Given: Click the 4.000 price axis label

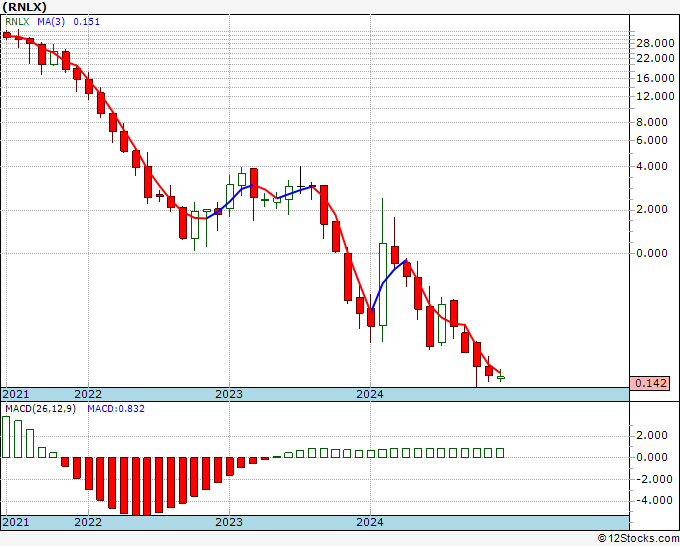Looking at the screenshot, I should tap(652, 167).
